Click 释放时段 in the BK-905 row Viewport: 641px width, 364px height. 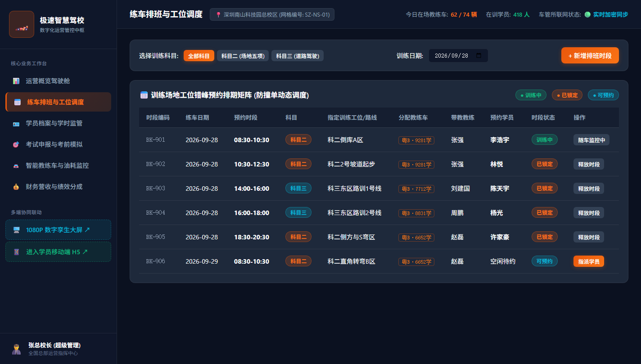[x=589, y=237]
